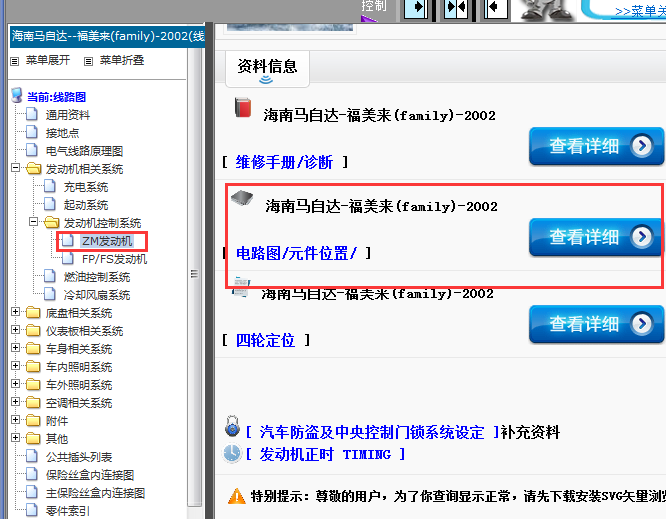Click the 菜单展开 list icon
The height and width of the screenshot is (519, 666).
[14, 61]
